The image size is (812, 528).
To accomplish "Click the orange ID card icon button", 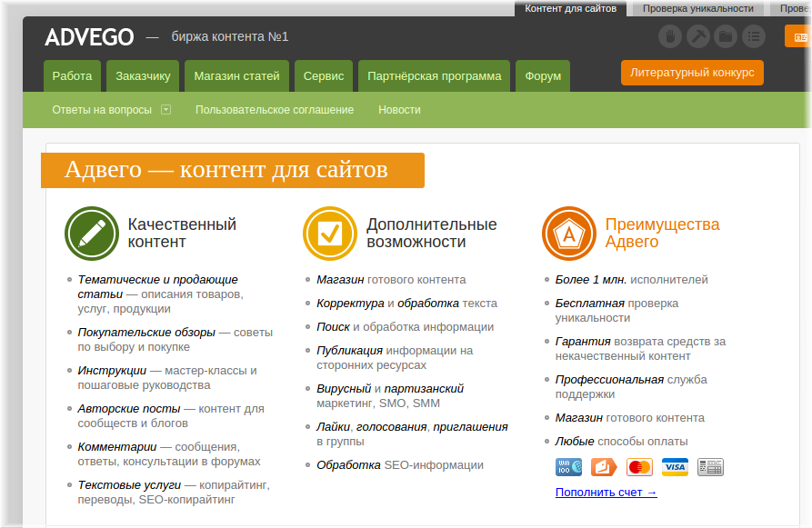I will pyautogui.click(x=798, y=36).
